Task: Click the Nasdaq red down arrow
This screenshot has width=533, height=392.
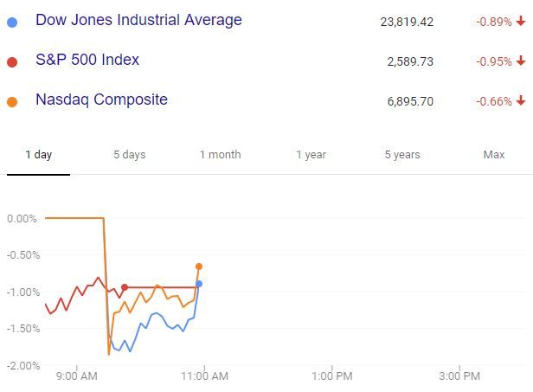Action: (521, 101)
